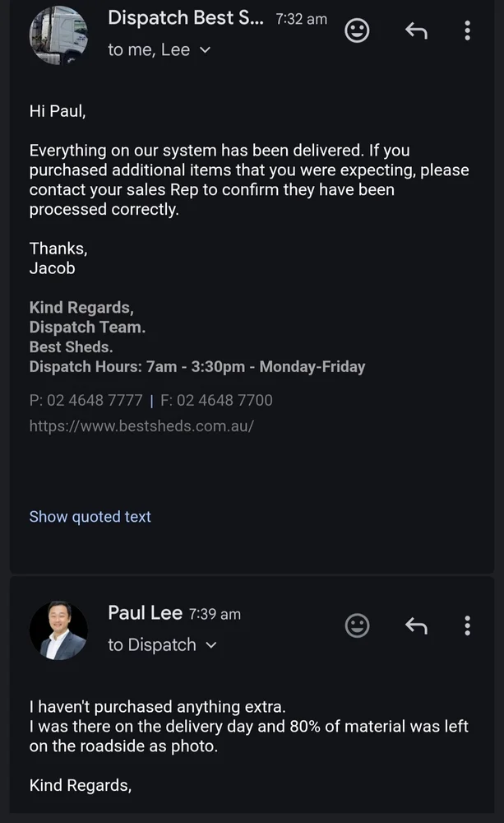Tap the 7:32 am timestamp
The width and height of the screenshot is (504, 823).
coord(301,19)
